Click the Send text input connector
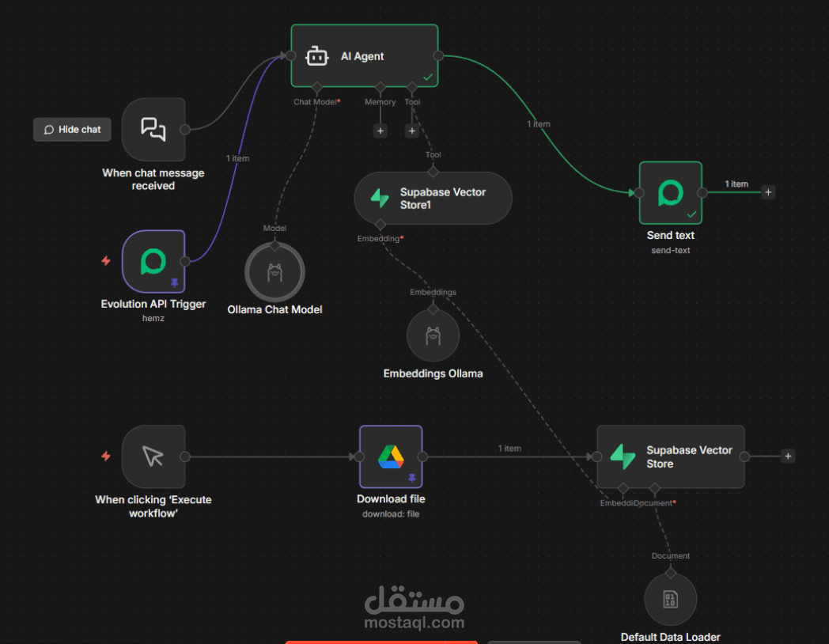 (639, 193)
